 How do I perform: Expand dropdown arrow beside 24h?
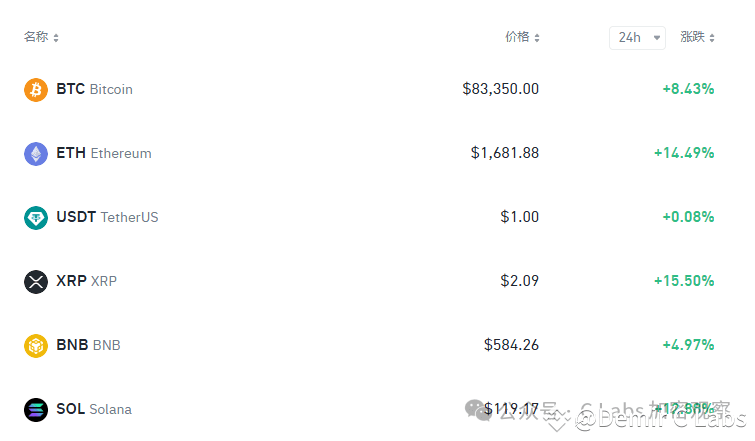pos(656,38)
